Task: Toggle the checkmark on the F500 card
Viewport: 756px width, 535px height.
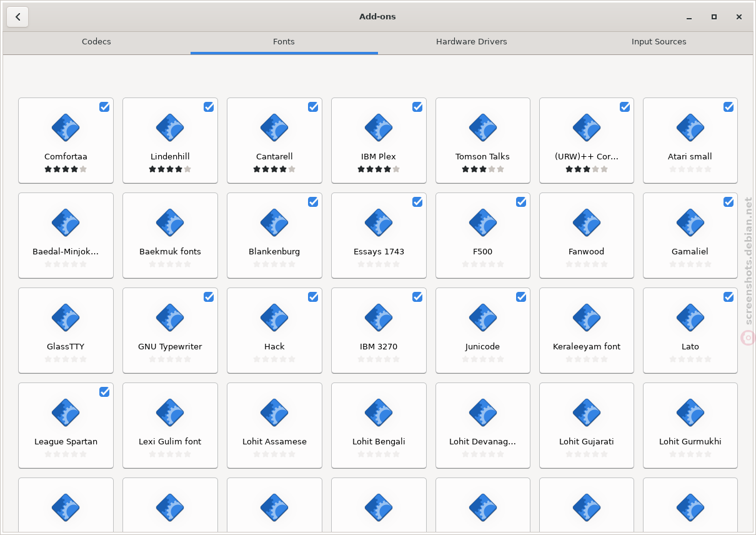Action: pyautogui.click(x=521, y=202)
